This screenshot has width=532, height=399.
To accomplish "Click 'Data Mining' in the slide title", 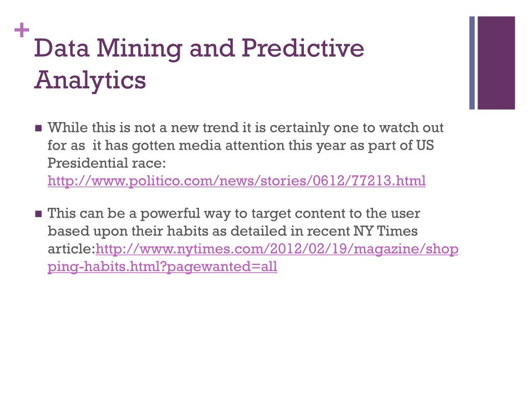I will (108, 48).
